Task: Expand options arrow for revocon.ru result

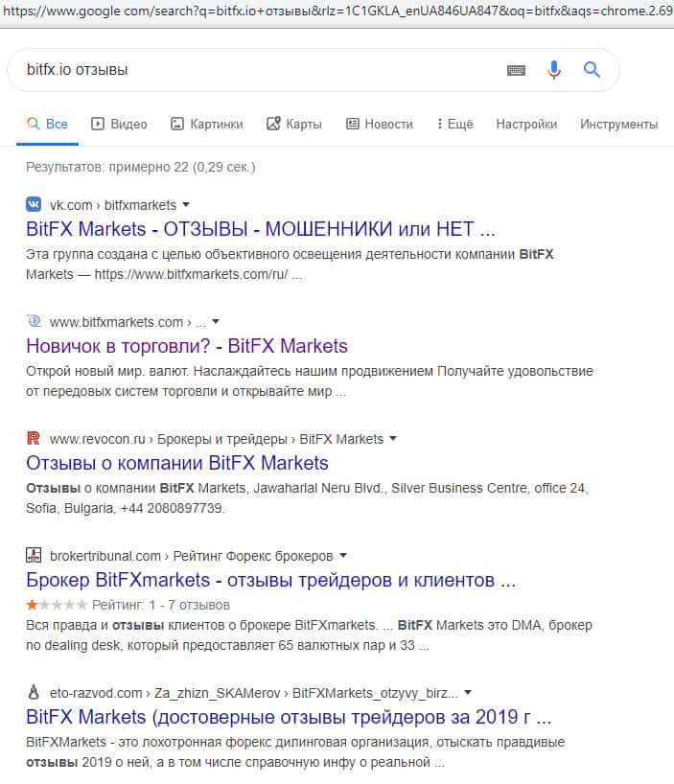Action: click(392, 439)
